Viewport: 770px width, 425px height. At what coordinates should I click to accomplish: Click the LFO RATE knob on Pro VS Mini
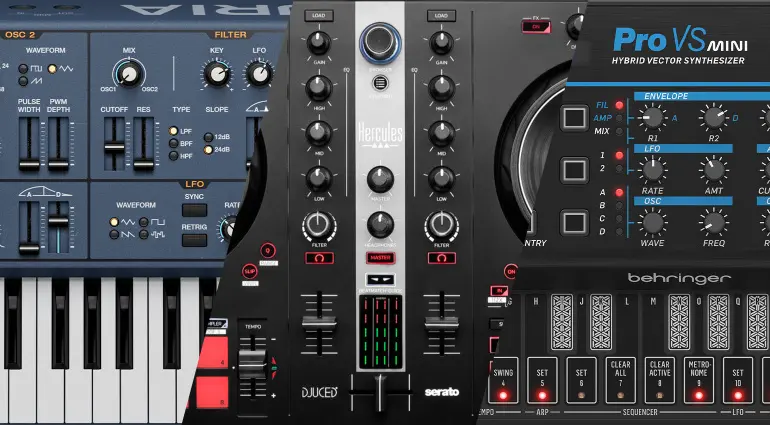tap(652, 170)
